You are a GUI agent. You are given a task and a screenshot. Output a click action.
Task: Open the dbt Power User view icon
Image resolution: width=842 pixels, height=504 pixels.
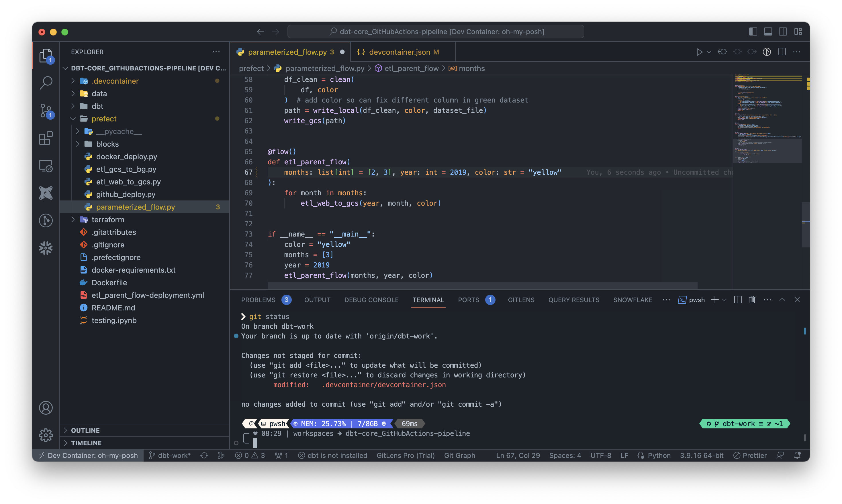46,193
